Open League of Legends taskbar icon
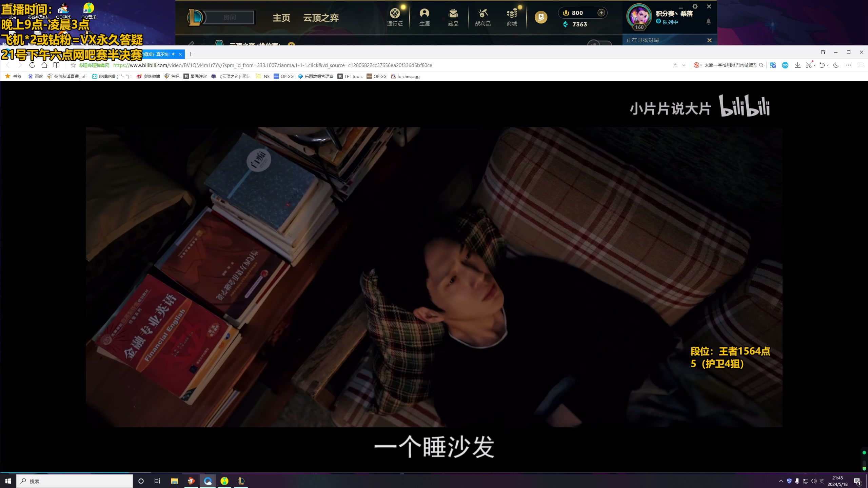This screenshot has height=488, width=868. click(x=241, y=481)
